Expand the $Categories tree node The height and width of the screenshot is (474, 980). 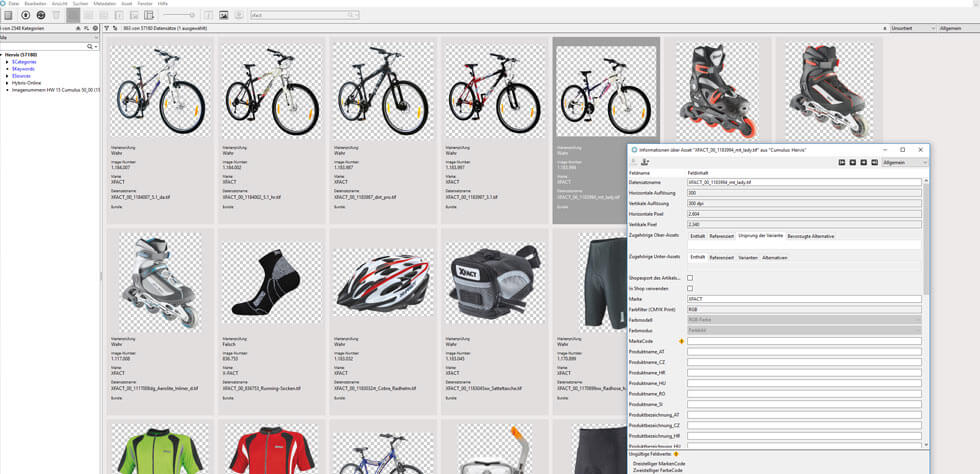point(7,62)
